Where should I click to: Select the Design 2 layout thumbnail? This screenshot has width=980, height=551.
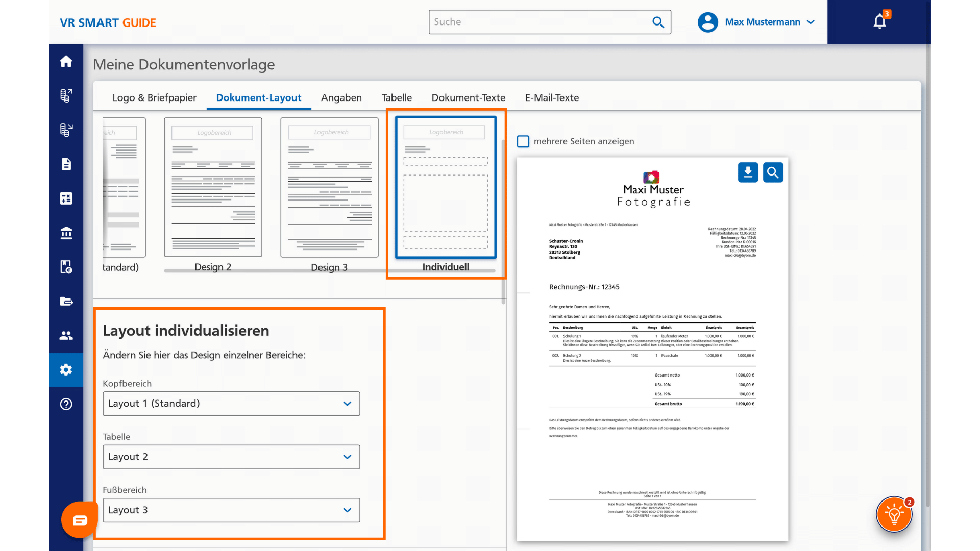[x=213, y=187]
